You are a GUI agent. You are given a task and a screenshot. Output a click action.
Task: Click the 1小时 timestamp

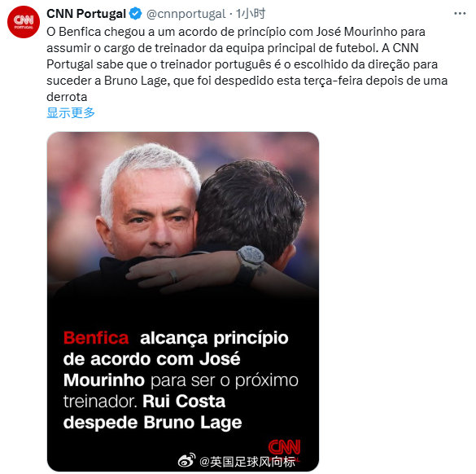click(x=251, y=14)
